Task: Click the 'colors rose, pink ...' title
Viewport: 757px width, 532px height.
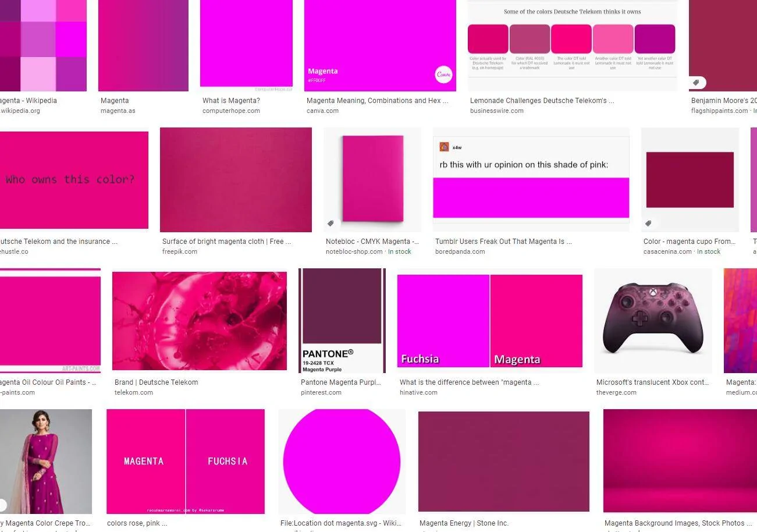Action: pos(137,523)
